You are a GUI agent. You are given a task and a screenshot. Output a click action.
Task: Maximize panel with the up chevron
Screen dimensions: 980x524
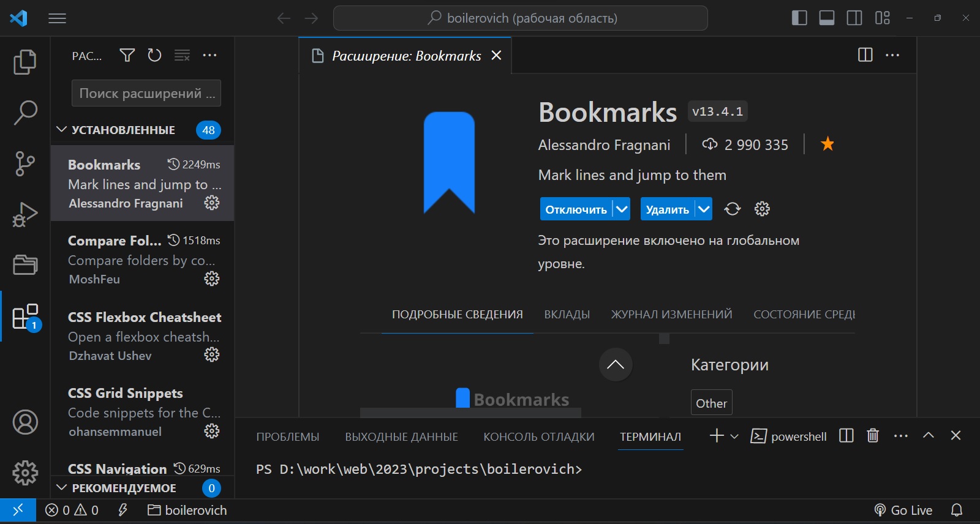pos(929,435)
